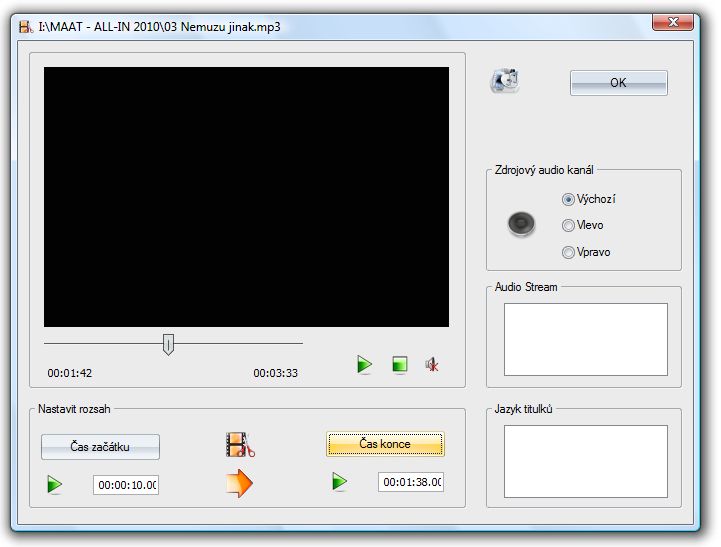The width and height of the screenshot is (721, 547).
Task: Click the end time field 00:01:38.00
Action: [411, 482]
